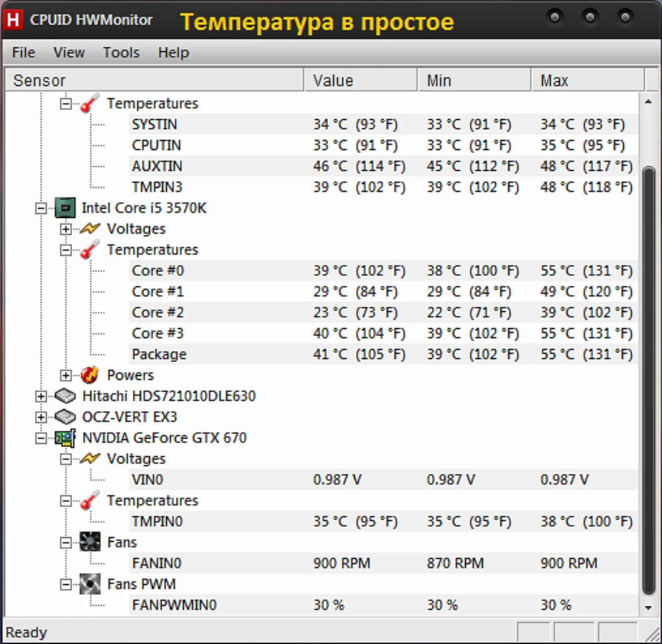Click the scroll down arrow of the sensor list
662x644 pixels.
click(x=648, y=607)
